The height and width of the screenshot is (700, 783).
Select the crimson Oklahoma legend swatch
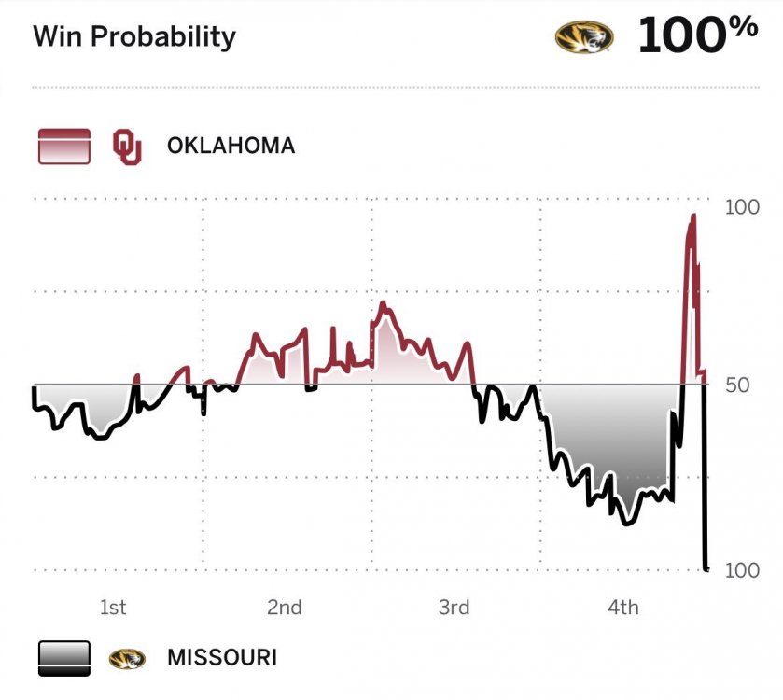point(63,147)
